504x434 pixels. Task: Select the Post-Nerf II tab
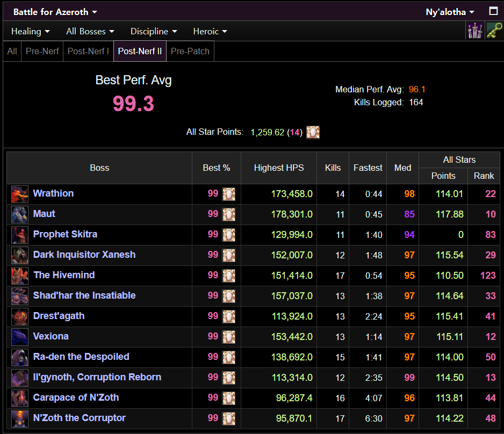pos(140,51)
